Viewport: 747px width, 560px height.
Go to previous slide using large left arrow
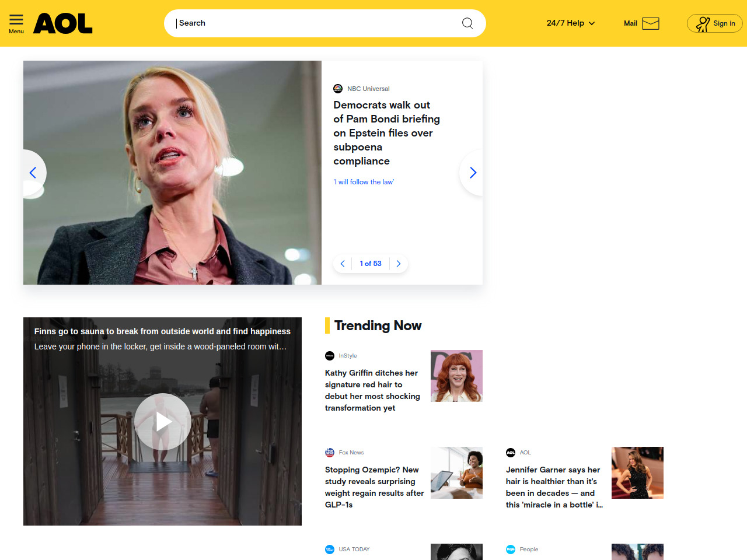pos(33,173)
